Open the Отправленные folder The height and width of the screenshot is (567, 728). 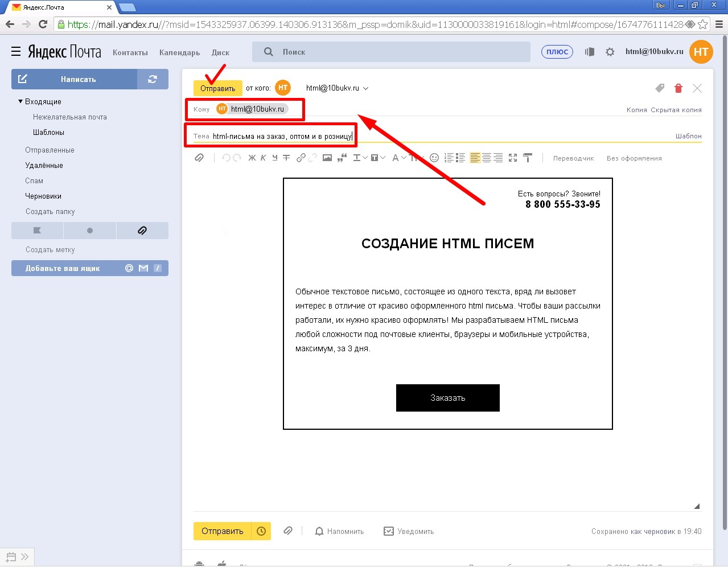click(x=50, y=150)
